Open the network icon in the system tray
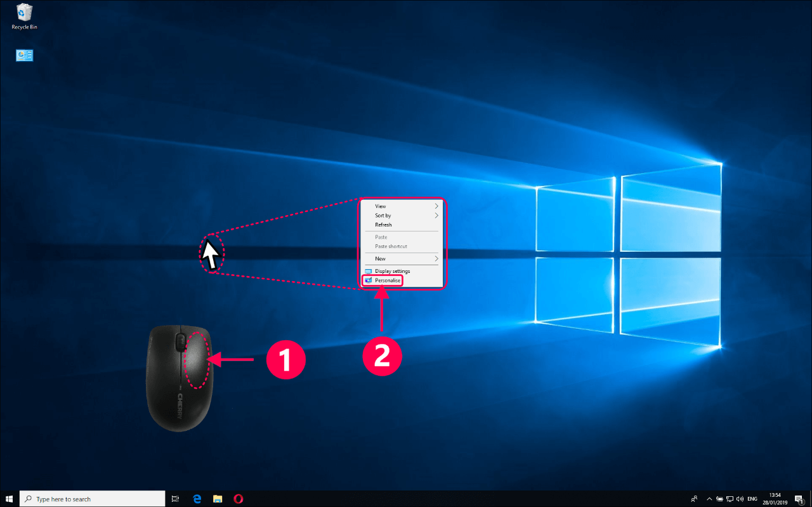Viewport: 812px width, 507px height. click(730, 499)
